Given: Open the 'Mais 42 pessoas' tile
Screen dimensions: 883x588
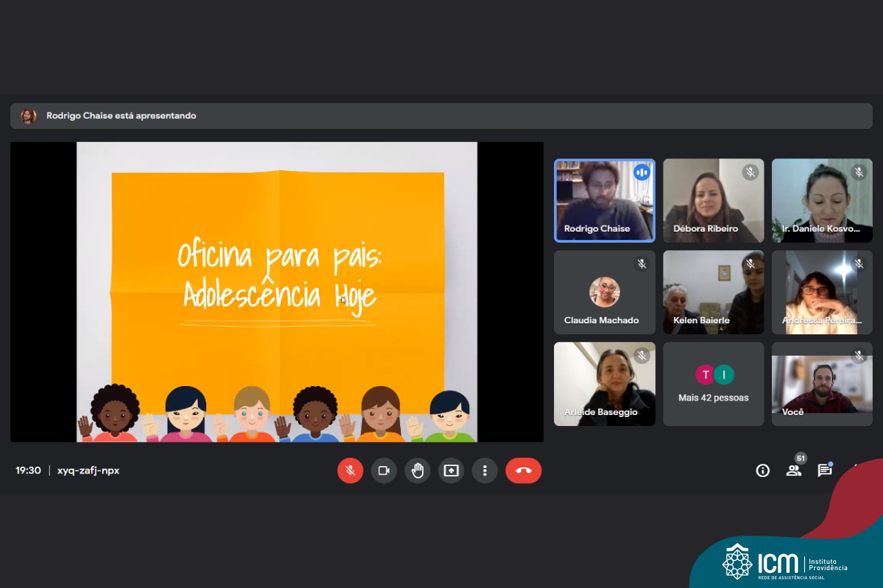Looking at the screenshot, I should pyautogui.click(x=713, y=384).
